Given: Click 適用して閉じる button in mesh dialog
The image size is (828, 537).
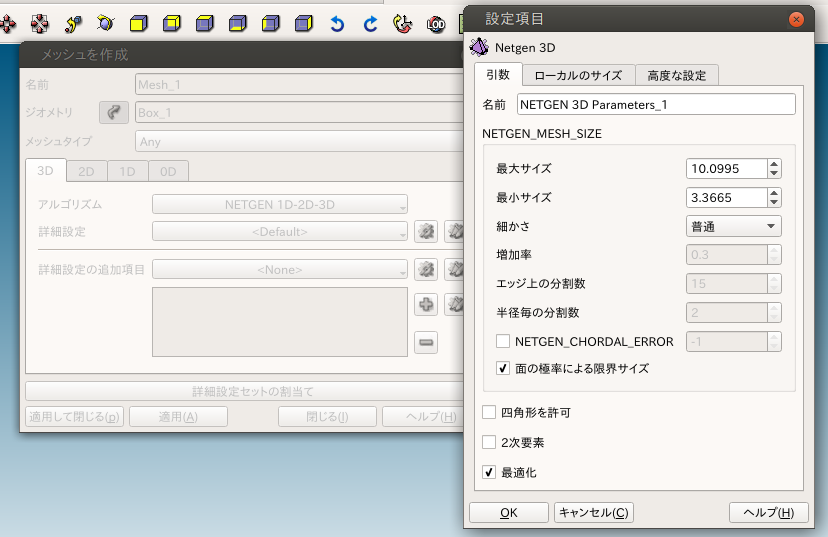Looking at the screenshot, I should pos(74,417).
